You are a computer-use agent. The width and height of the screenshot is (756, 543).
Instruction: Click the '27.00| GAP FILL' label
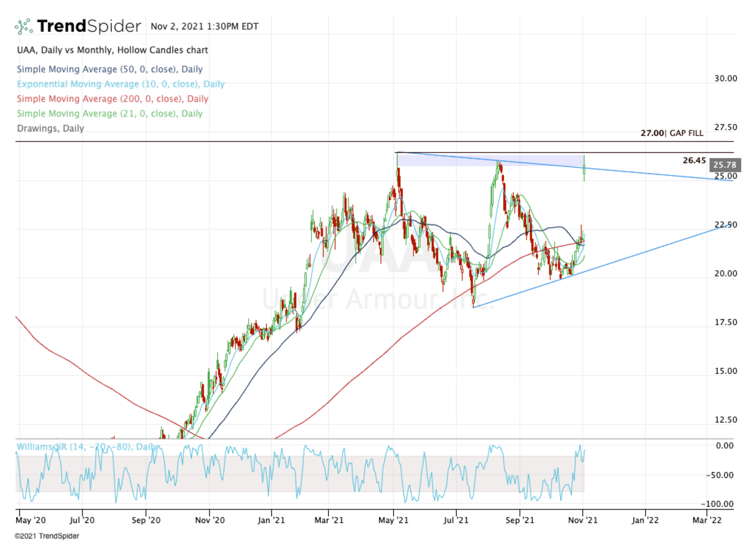click(672, 133)
